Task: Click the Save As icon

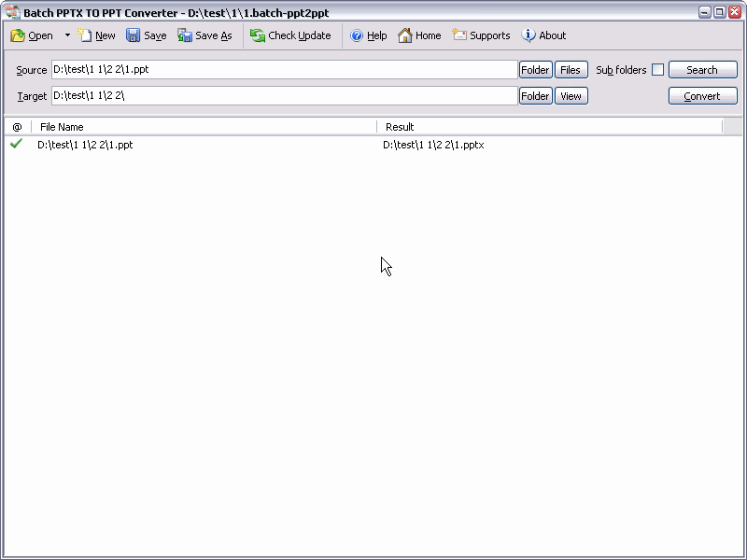Action: 184,35
